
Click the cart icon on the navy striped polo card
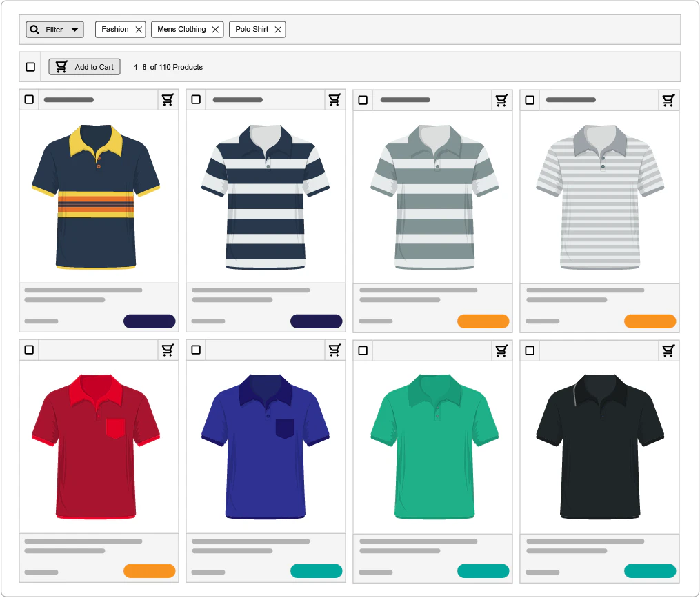(334, 99)
